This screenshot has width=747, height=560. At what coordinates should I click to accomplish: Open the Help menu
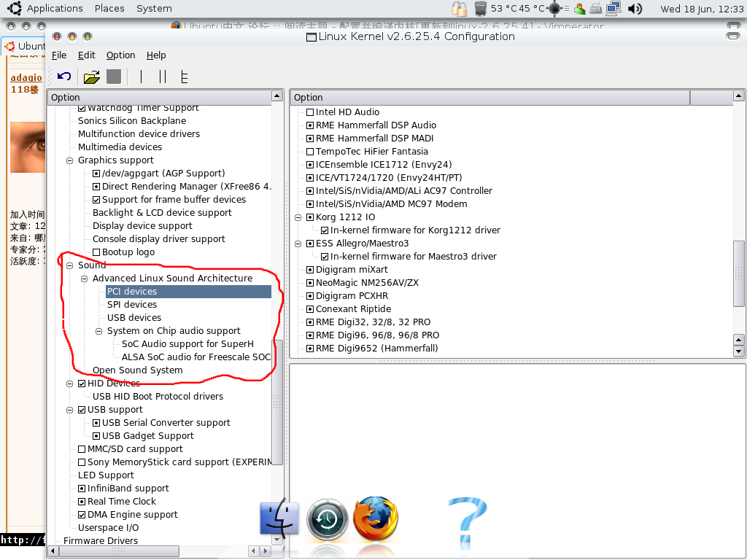(x=156, y=55)
